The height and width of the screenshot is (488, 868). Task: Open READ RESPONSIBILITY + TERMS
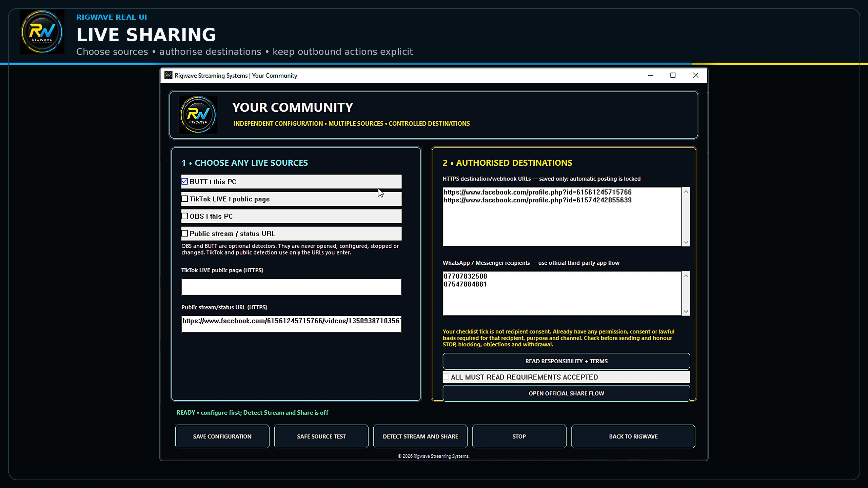[x=566, y=361]
